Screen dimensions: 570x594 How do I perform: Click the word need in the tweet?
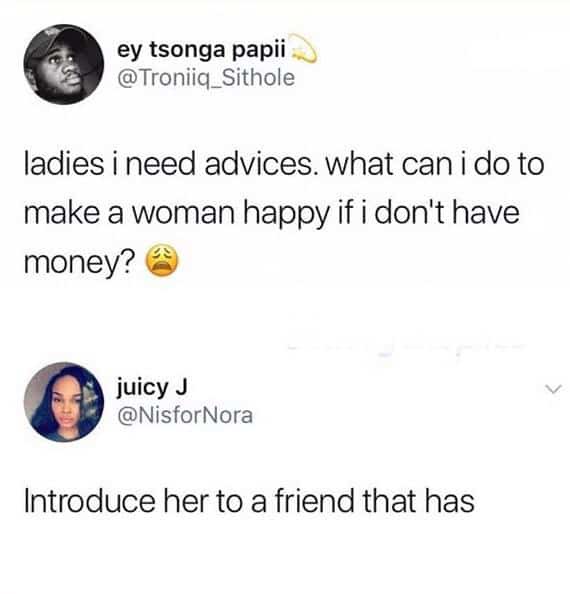pyautogui.click(x=161, y=165)
